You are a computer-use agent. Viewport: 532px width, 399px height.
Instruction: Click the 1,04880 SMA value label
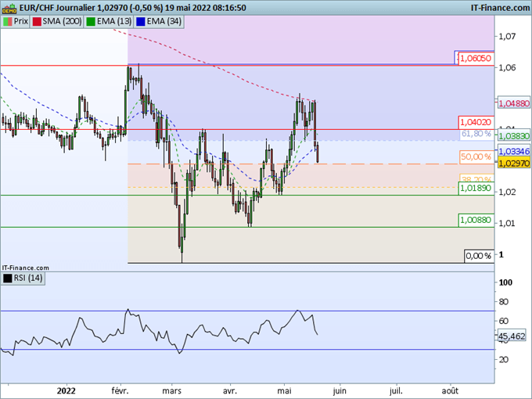[514, 103]
